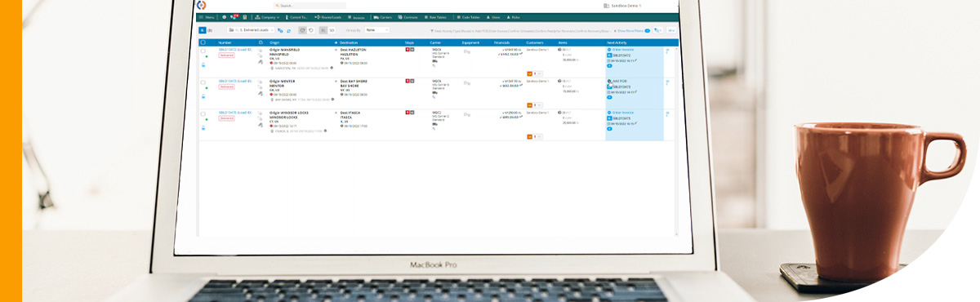Click the truck equipment icon in first row
Screen dimensions: 980x302
coord(467,51)
